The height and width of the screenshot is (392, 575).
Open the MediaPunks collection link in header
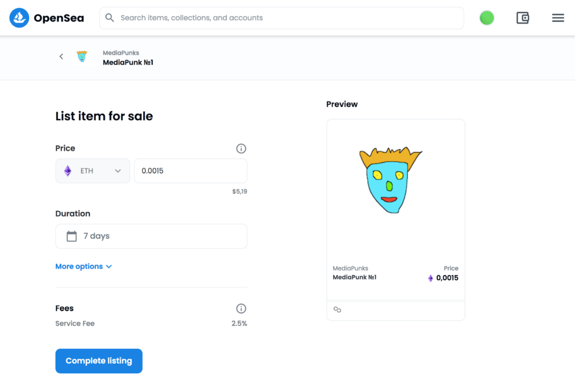(x=121, y=53)
